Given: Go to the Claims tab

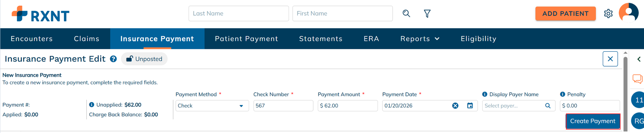Looking at the screenshot, I should point(86,39).
